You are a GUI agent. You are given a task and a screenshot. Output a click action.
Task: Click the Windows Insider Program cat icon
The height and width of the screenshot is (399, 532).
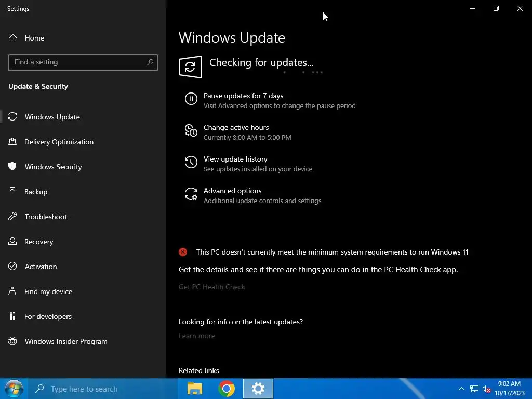click(12, 341)
